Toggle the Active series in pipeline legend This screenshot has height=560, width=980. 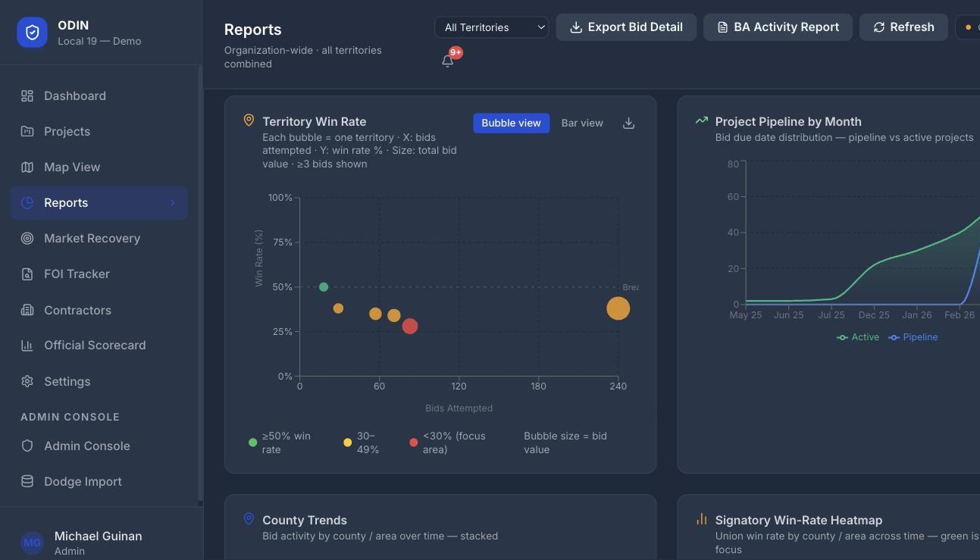[x=858, y=337]
